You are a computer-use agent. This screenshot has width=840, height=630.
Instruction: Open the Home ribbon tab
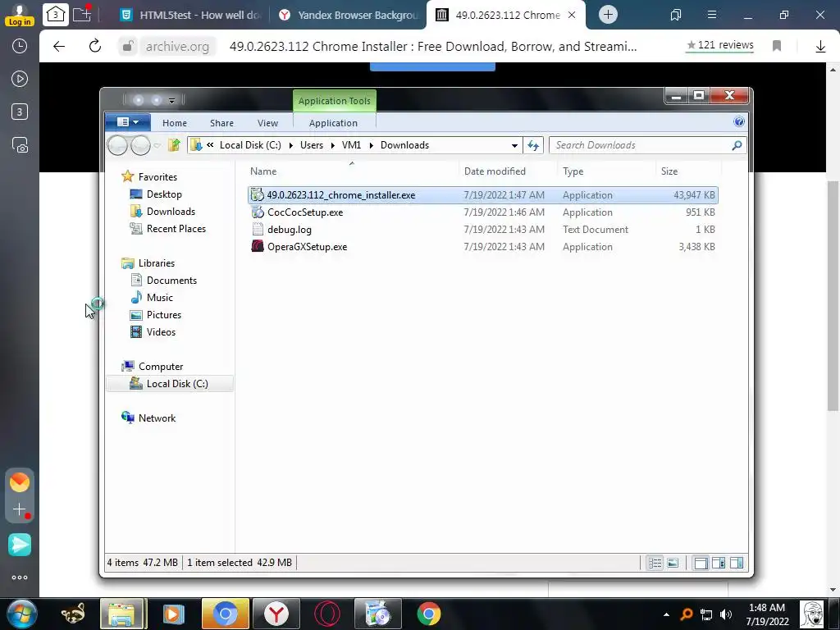click(x=175, y=123)
